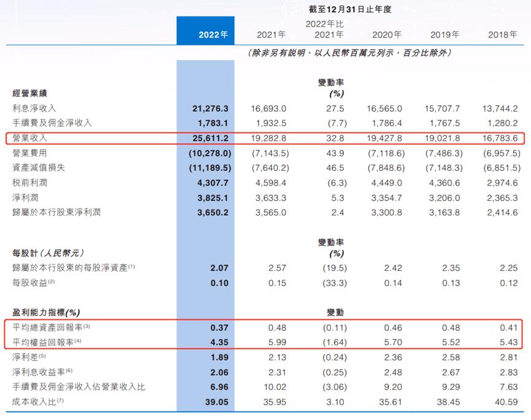Image resolution: width=531 pixels, height=420 pixels.
Task: Click the 2019年 column header
Action: tap(445, 35)
